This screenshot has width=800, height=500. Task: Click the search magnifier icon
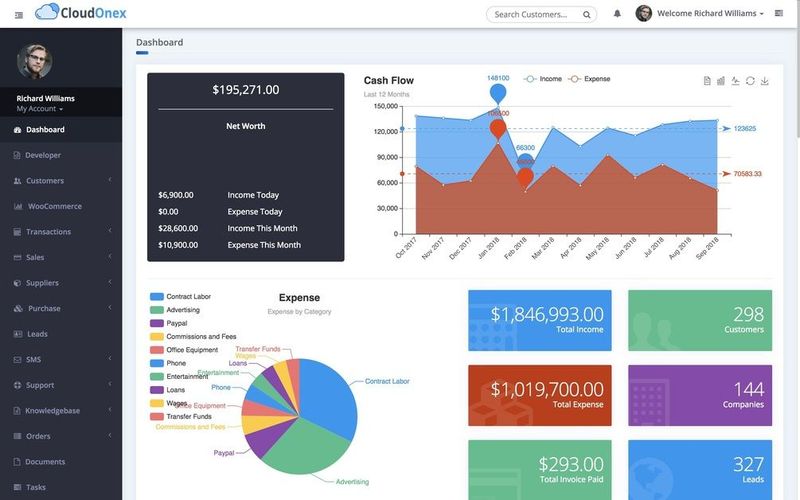pyautogui.click(x=587, y=15)
